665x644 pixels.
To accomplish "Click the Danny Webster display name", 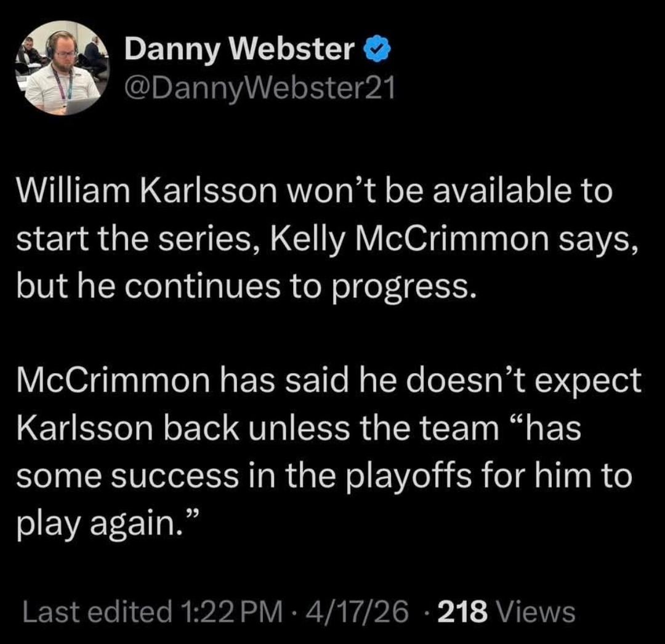I will (x=240, y=50).
